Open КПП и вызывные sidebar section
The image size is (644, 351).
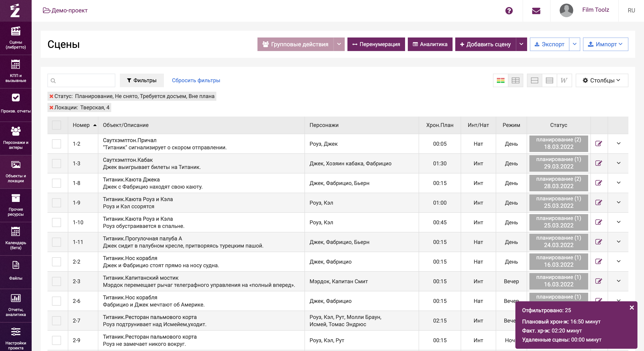(16, 71)
